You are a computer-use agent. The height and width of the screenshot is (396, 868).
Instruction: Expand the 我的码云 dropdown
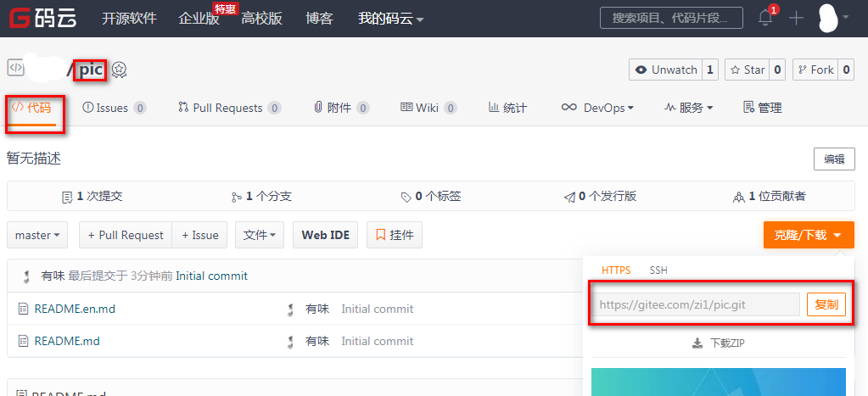tap(391, 19)
